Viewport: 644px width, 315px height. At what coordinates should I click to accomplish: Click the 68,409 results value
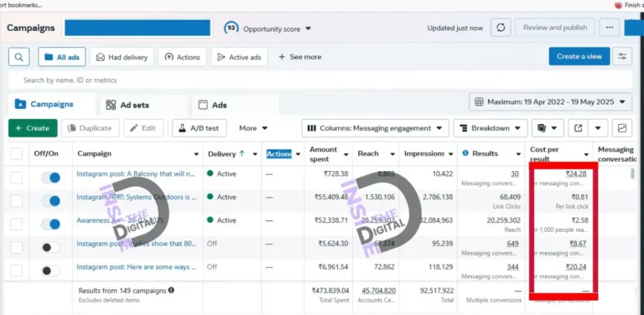click(510, 197)
